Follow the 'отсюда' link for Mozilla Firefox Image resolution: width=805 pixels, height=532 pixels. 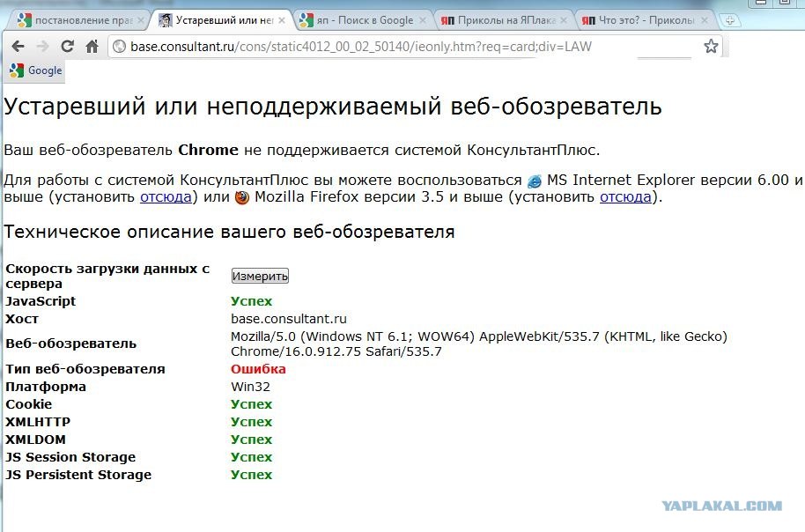(625, 196)
